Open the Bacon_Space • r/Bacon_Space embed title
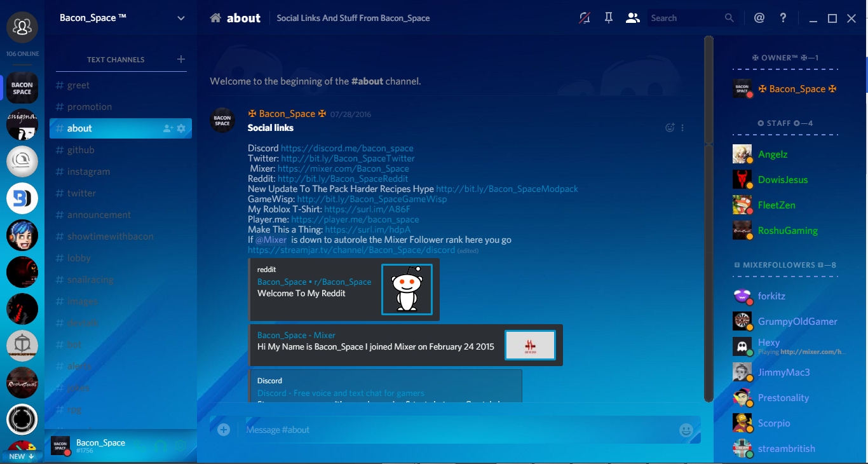Screen dimensions: 868x464 click(x=314, y=282)
